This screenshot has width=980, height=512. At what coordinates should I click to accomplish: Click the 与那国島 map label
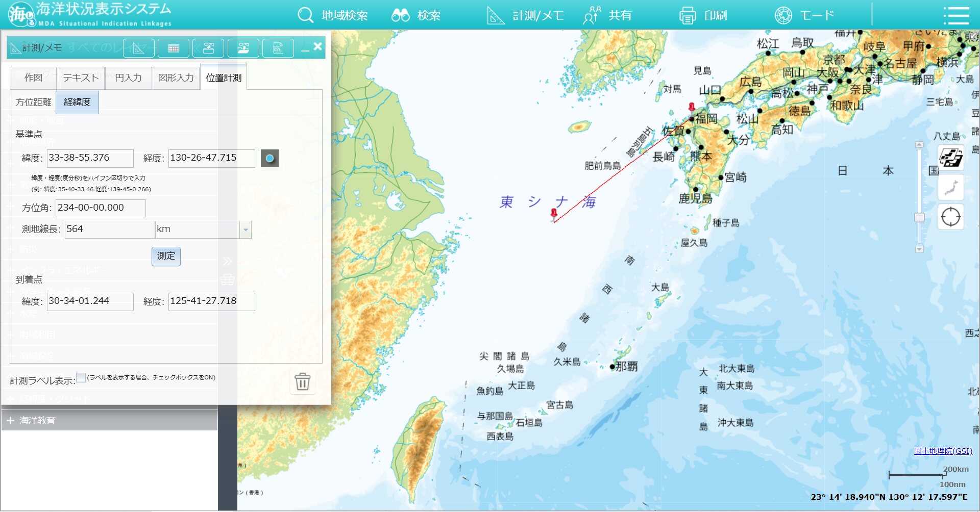[x=495, y=416]
